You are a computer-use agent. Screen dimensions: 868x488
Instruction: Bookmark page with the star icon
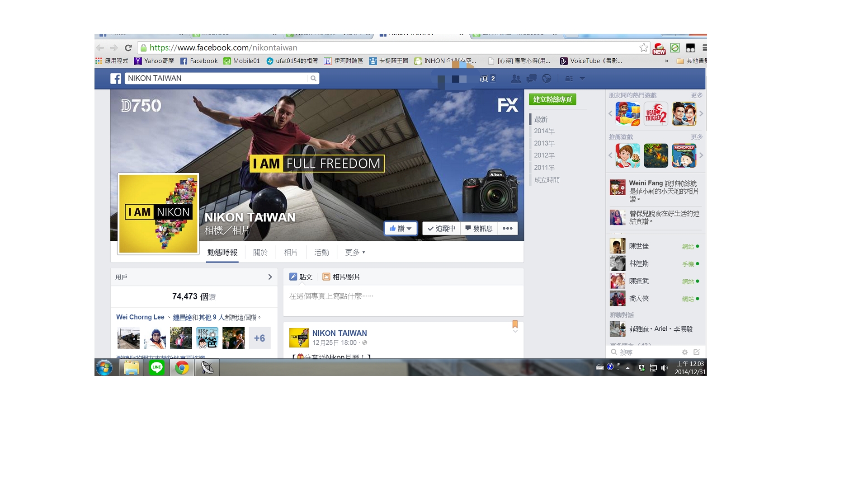point(644,48)
